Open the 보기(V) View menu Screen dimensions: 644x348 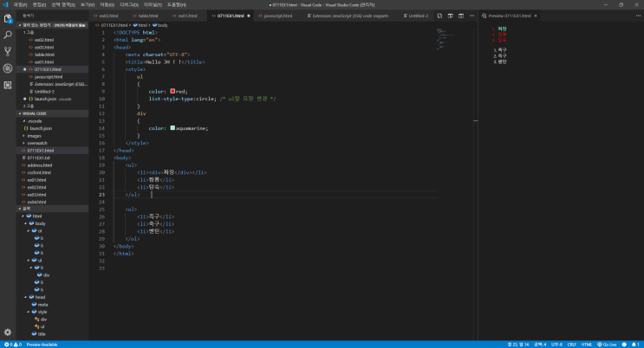point(87,5)
